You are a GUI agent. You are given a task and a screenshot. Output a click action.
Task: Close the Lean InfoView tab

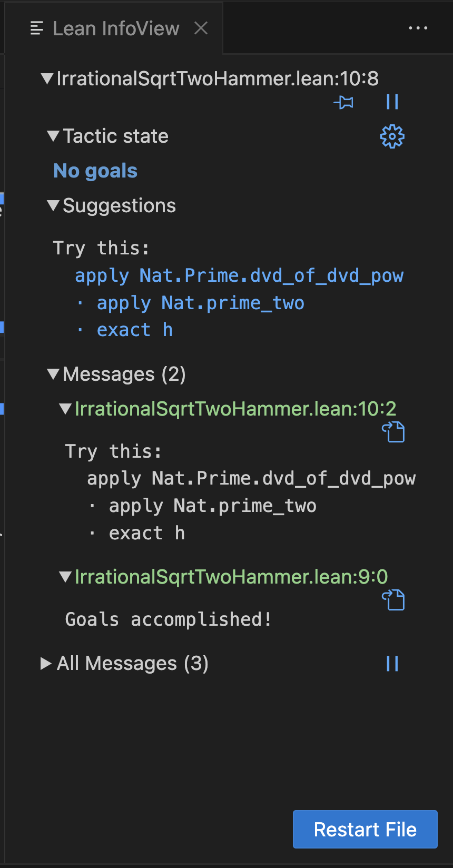coord(201,28)
